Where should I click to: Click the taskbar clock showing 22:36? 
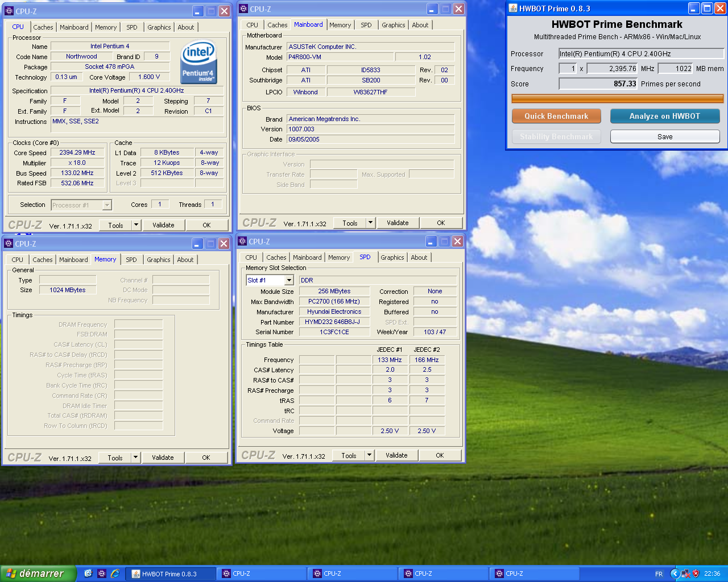tap(712, 574)
